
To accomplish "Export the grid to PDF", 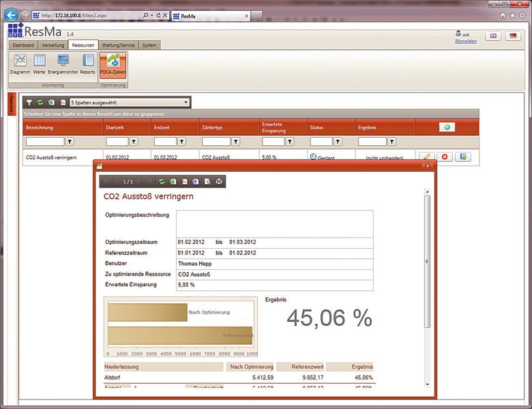I will (63, 102).
